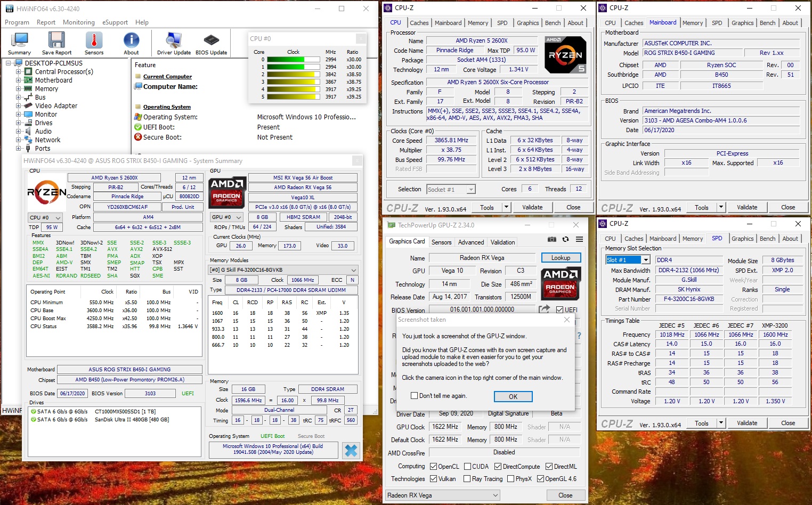Select the Network tree node

point(47,140)
